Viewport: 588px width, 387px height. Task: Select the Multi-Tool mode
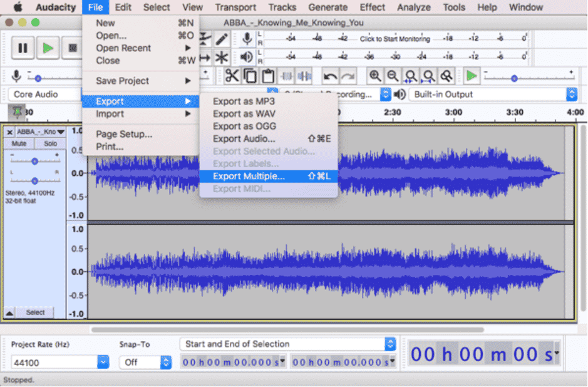222,58
